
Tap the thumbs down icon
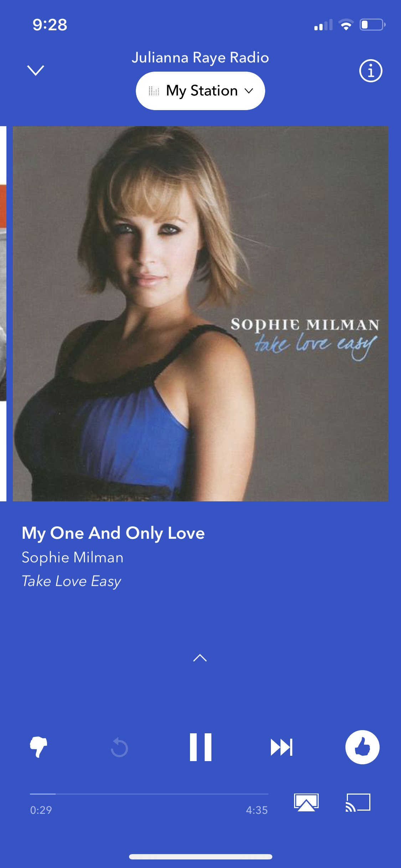tap(38, 747)
